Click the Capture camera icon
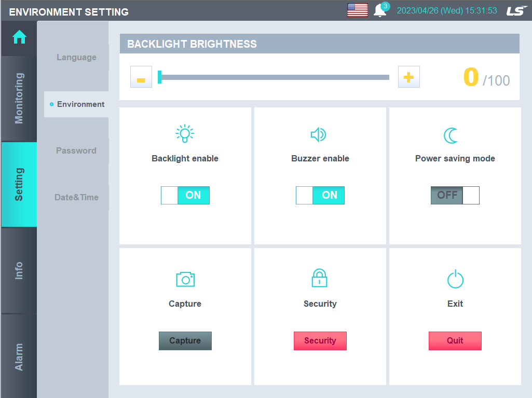 (185, 279)
